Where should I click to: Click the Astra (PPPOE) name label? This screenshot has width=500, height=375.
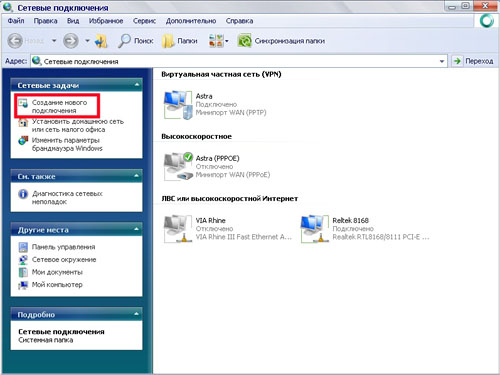click(217, 158)
